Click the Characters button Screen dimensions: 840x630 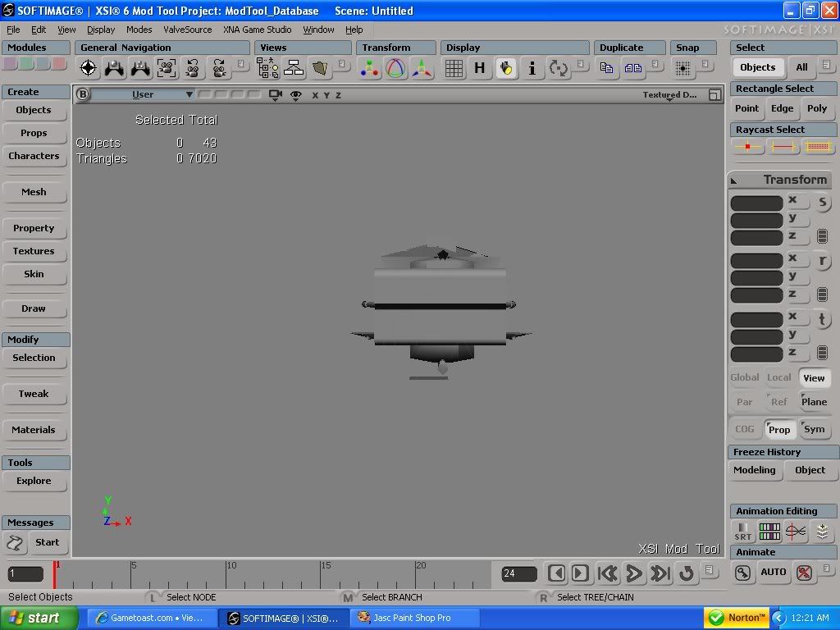tap(34, 156)
